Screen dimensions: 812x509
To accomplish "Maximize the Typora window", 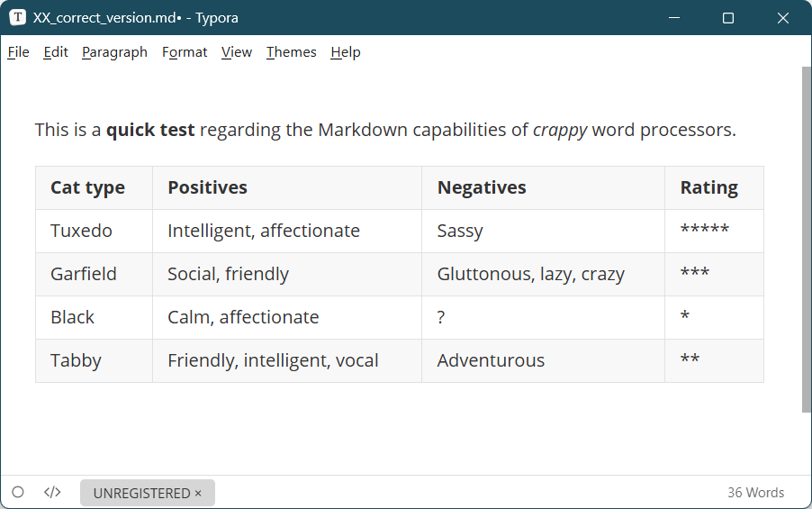I will coord(728,18).
